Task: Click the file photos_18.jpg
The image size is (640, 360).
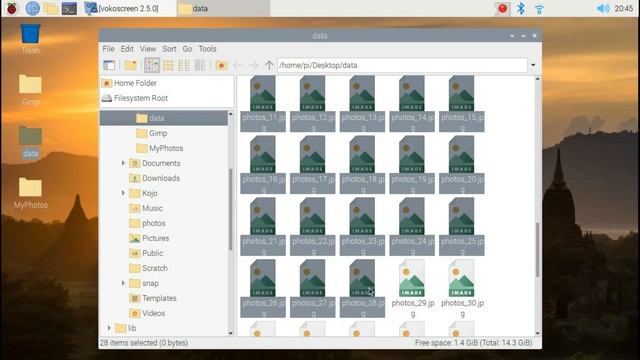Action: 362,165
